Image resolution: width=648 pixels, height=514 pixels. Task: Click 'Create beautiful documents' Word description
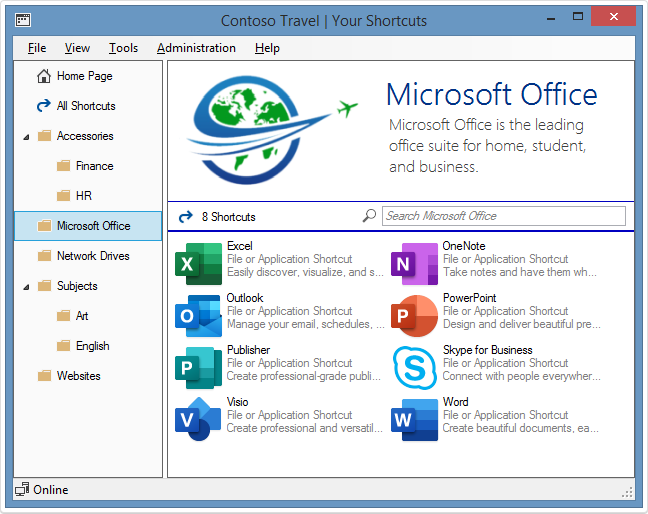pyautogui.click(x=520, y=428)
